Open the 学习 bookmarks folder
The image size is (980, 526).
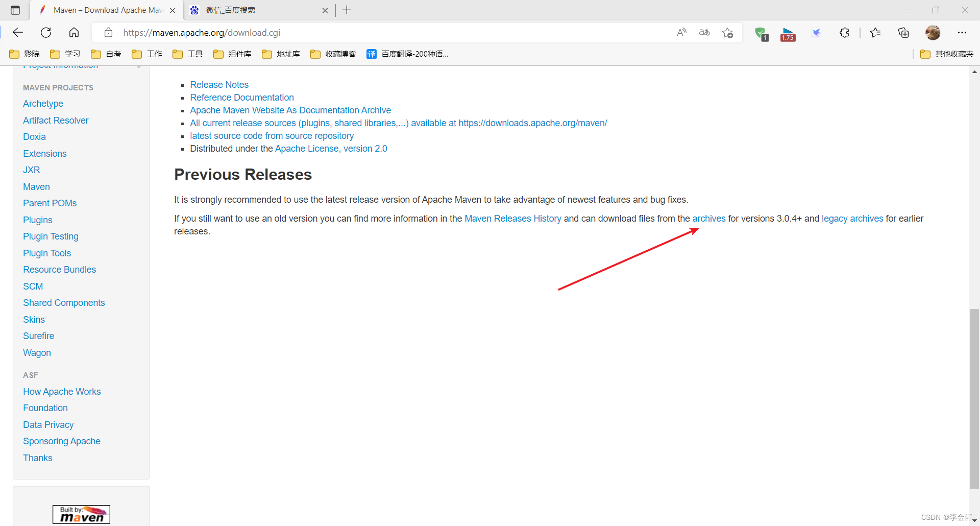[x=65, y=54]
